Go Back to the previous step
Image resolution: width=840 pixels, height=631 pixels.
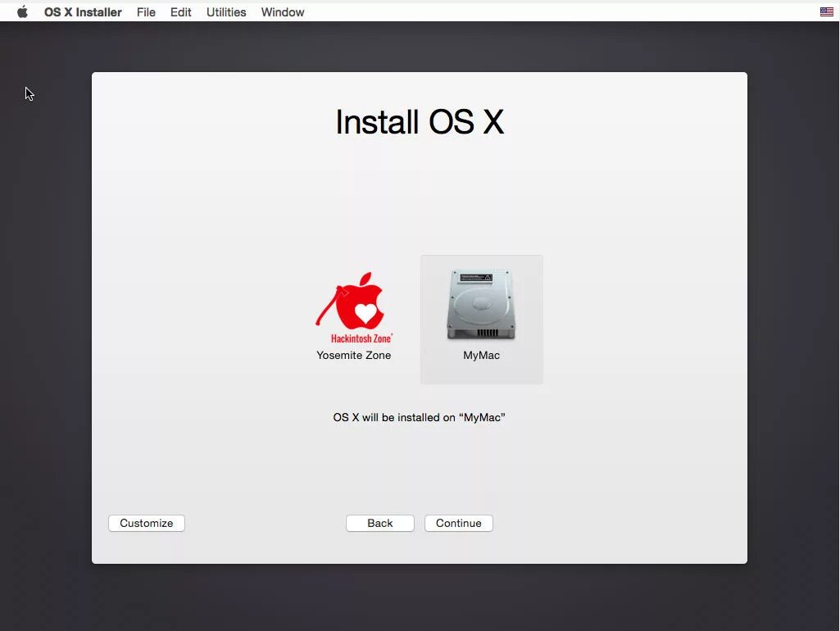[x=379, y=523]
